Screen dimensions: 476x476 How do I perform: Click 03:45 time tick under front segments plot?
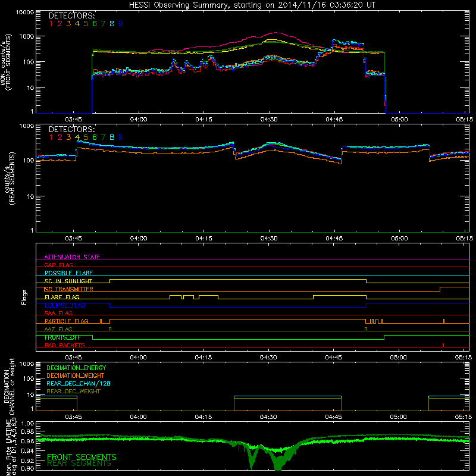tap(73, 120)
